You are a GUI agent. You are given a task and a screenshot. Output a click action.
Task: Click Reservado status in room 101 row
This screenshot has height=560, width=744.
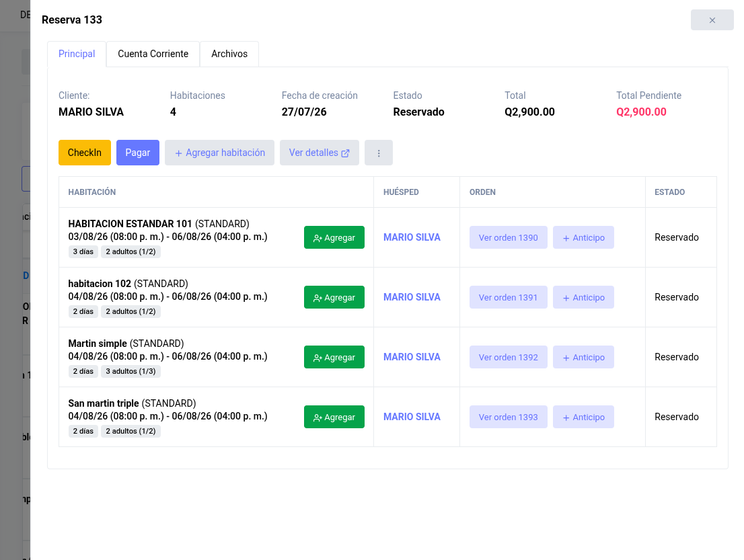(677, 237)
